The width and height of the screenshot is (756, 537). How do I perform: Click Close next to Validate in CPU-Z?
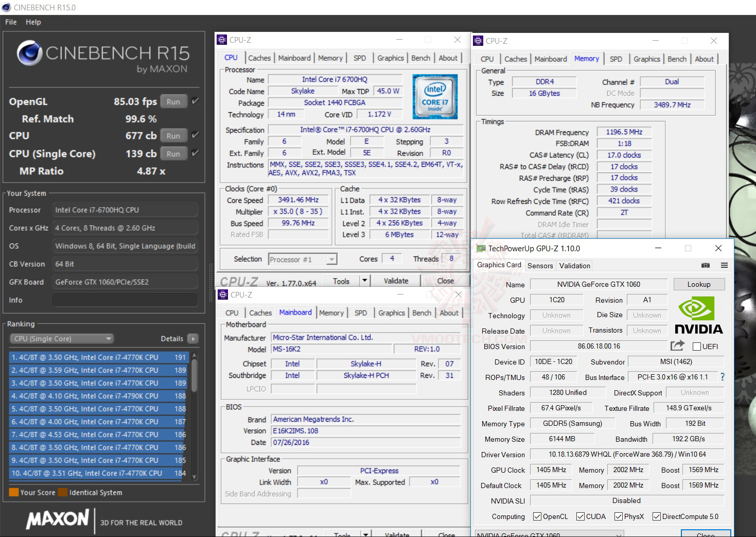(446, 281)
